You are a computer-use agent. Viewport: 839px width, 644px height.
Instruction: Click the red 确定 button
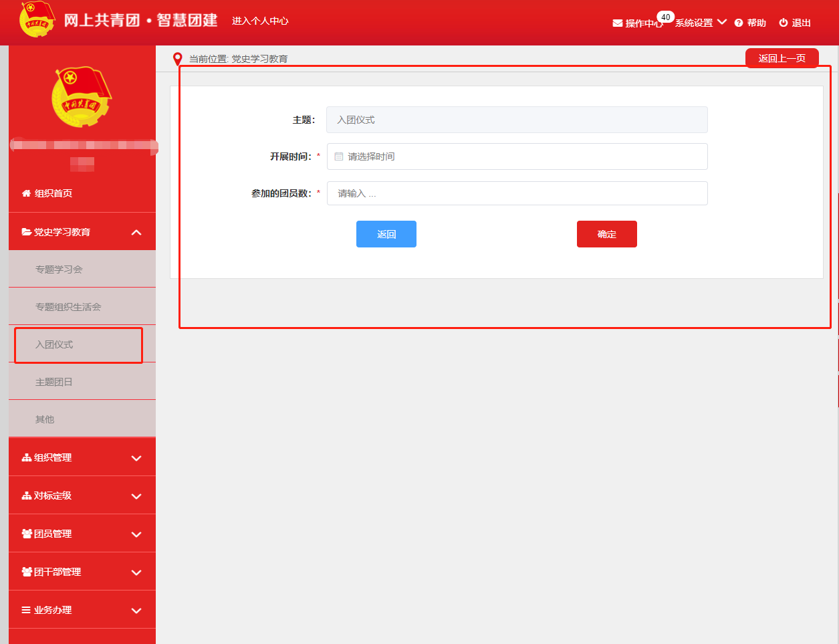606,234
